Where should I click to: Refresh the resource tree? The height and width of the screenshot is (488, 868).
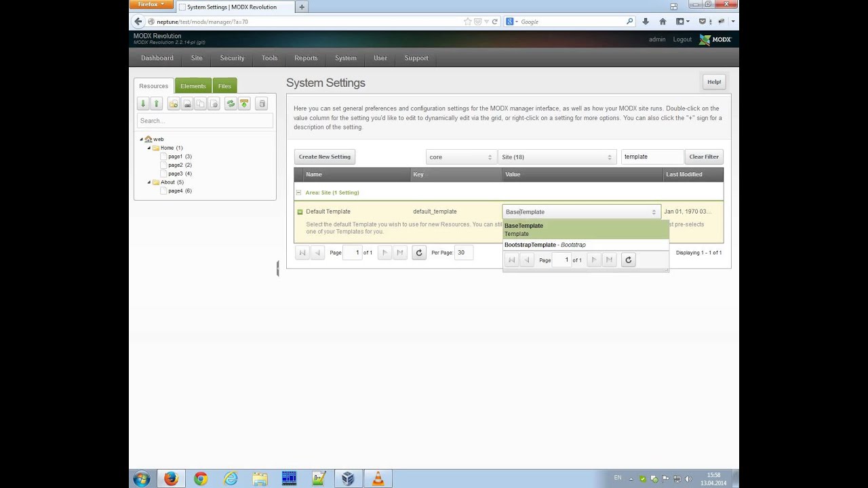coord(231,104)
